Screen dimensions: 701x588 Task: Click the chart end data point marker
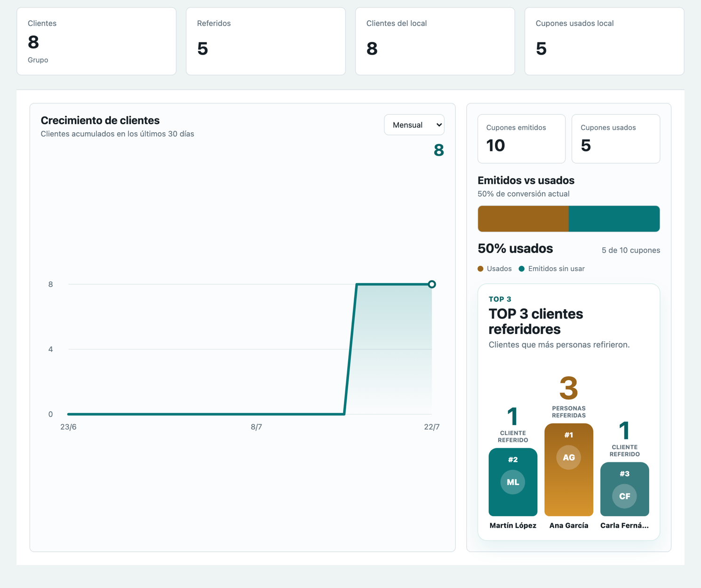(x=432, y=284)
